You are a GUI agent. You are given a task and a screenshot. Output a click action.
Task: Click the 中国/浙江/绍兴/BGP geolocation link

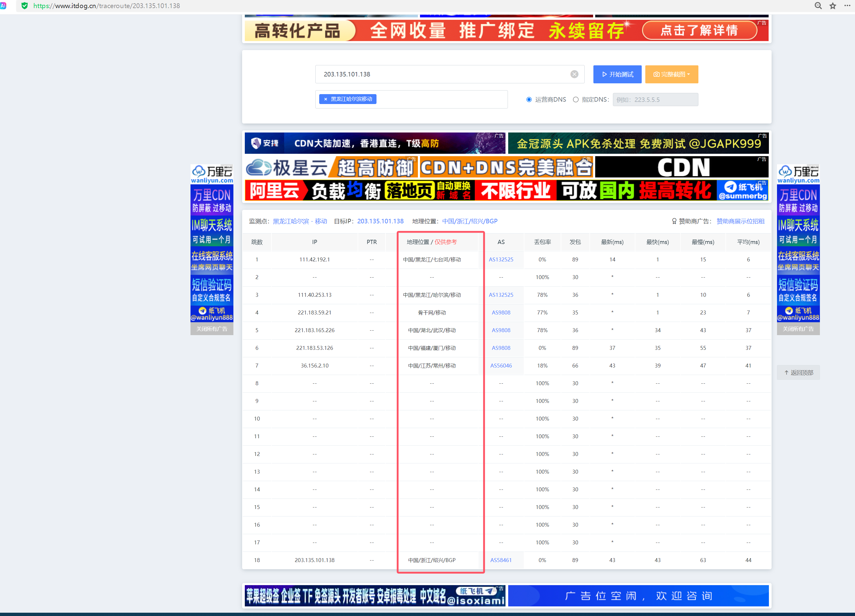pyautogui.click(x=470, y=221)
